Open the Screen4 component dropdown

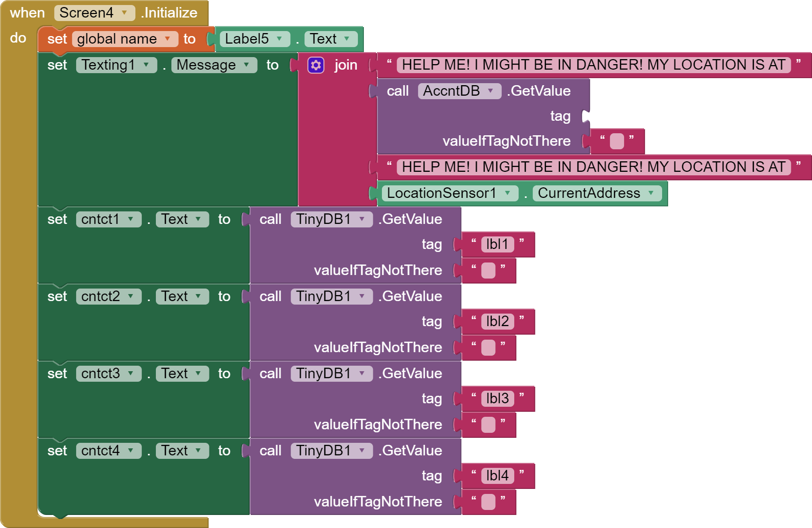(95, 13)
